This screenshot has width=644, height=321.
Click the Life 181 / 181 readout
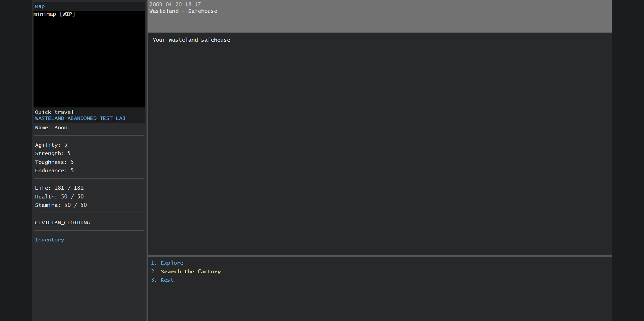click(x=59, y=188)
